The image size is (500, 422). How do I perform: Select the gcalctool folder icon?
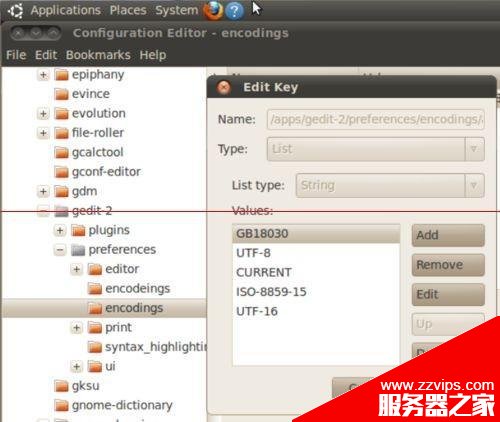point(61,153)
